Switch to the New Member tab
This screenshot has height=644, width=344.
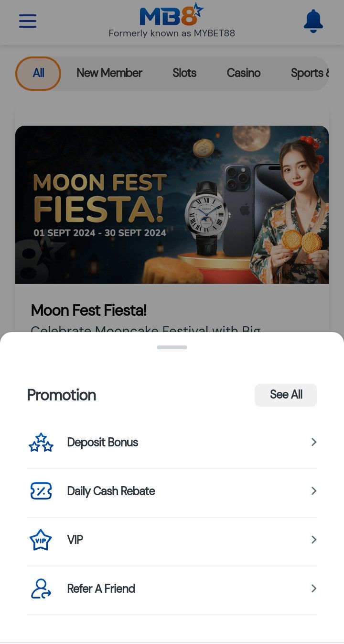coord(109,73)
